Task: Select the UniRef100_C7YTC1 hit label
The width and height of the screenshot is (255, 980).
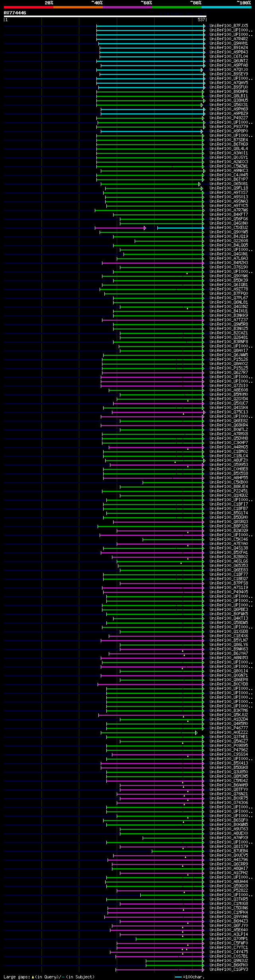Action: pos(229,947)
